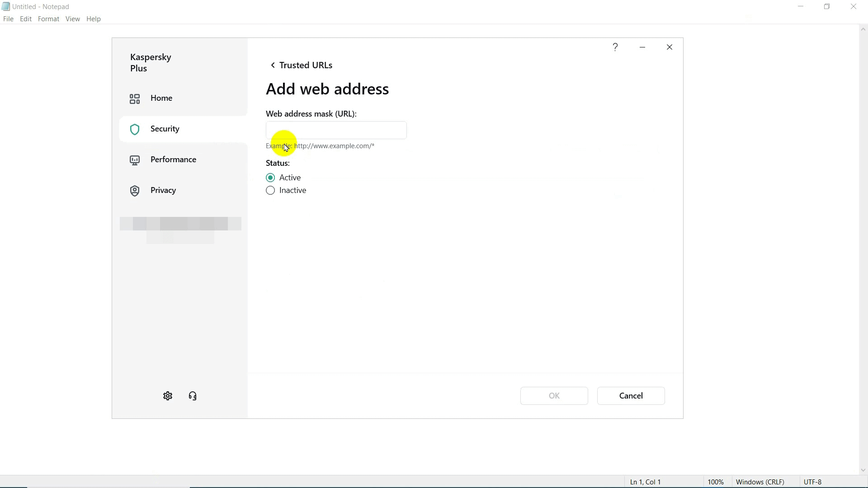Click the Performance monitor icon
The image size is (868, 488).
pyautogui.click(x=135, y=160)
